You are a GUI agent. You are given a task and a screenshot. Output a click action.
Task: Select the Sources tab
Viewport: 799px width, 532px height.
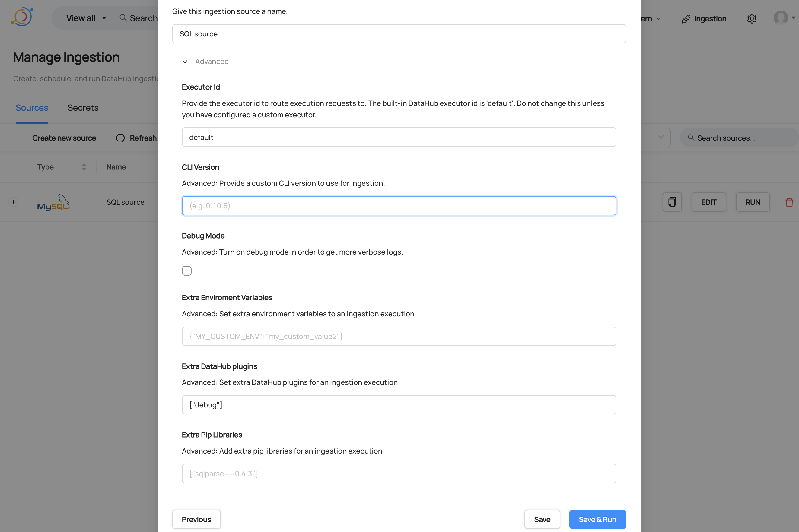(x=32, y=108)
